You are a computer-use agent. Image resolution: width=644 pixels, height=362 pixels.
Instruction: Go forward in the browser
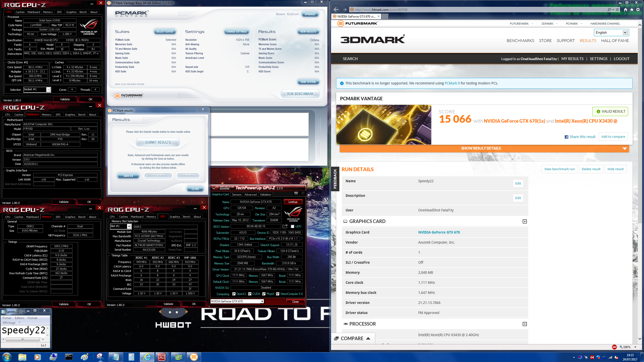click(345, 10)
